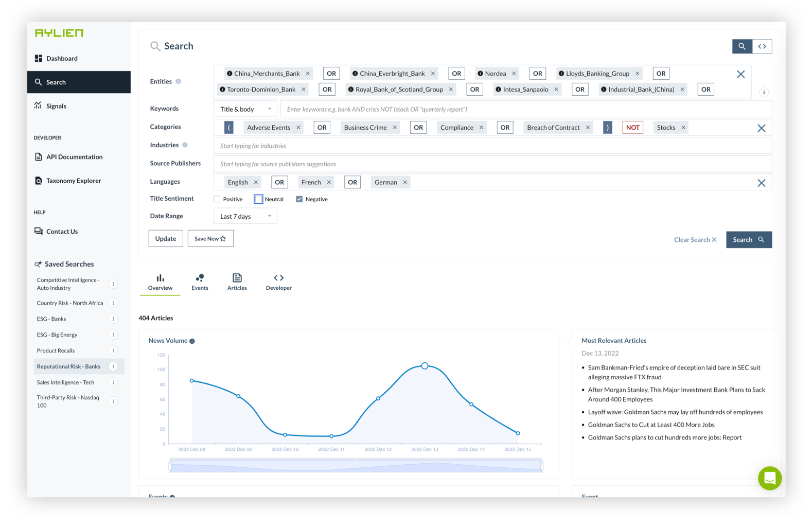
Task: Open options for Competitive Intelligence - Auto Industry
Action: (x=113, y=284)
